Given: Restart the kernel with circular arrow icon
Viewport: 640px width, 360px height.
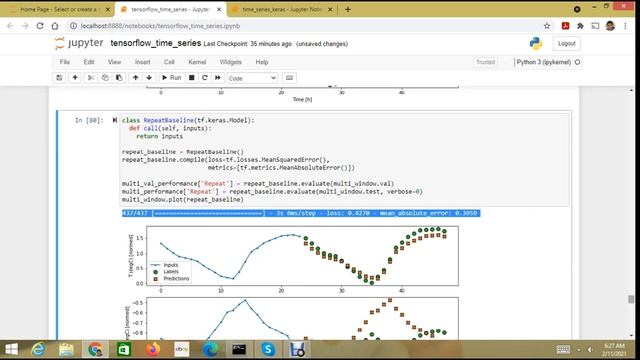Looking at the screenshot, I should click(x=205, y=78).
